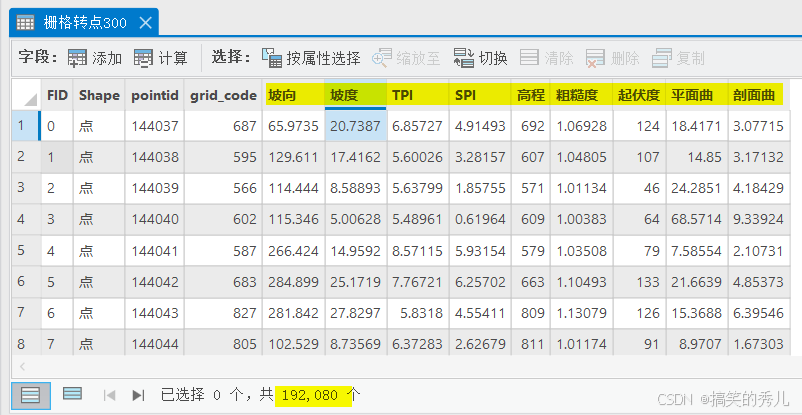Click the 平面曲 column header
The height and width of the screenshot is (415, 802).
tap(697, 95)
